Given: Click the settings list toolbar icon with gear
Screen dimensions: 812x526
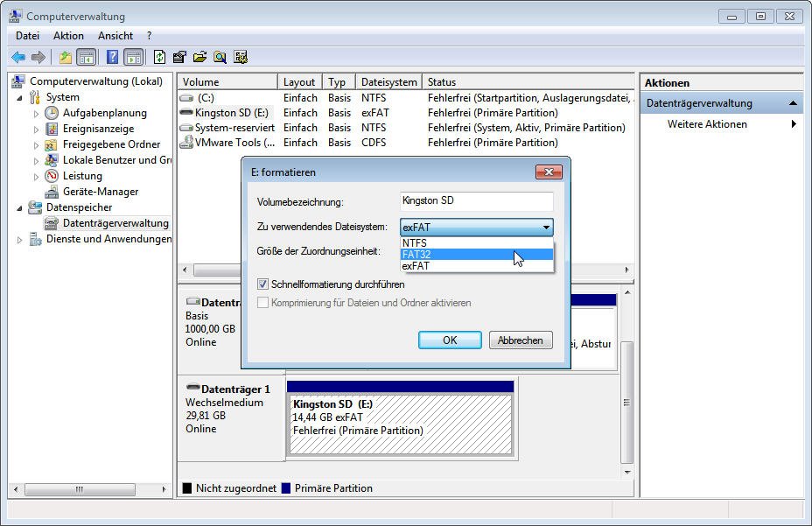Looking at the screenshot, I should 241,57.
